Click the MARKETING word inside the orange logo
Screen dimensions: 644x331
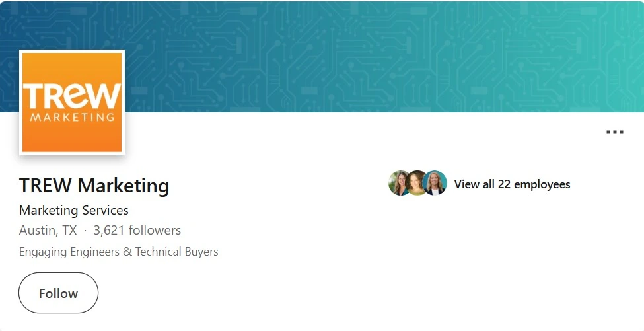(x=72, y=118)
